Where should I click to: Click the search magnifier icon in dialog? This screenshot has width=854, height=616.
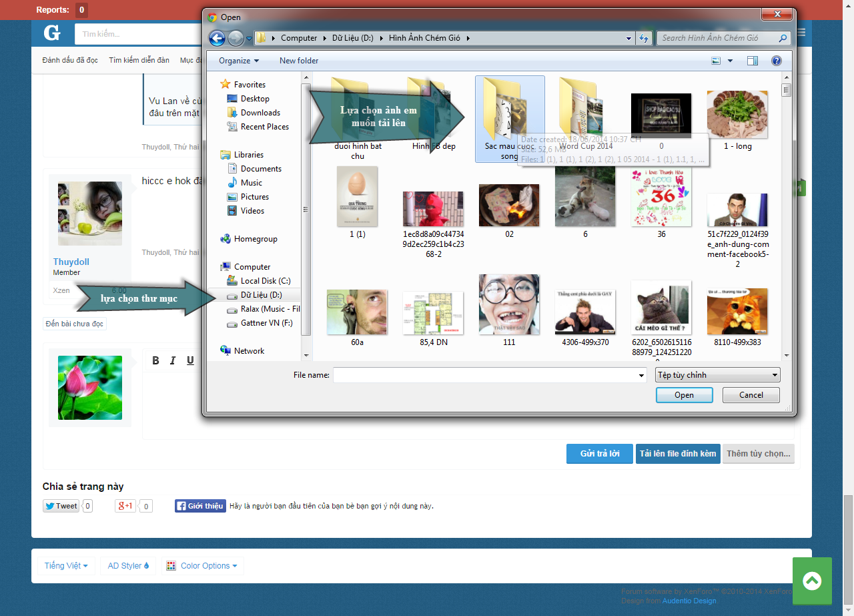coord(783,38)
